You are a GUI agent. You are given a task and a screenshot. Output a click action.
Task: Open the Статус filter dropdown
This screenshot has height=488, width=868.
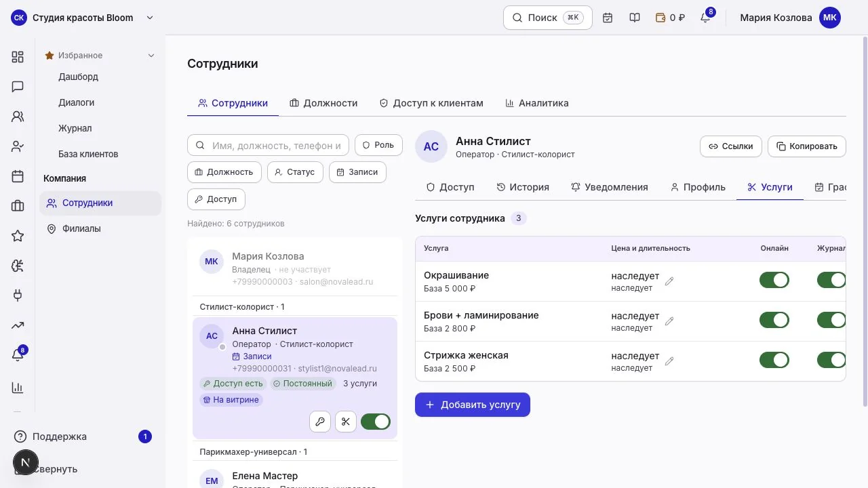coord(295,172)
